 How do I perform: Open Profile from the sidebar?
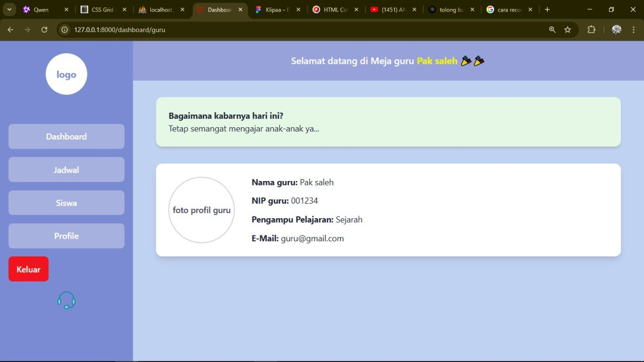tap(66, 236)
